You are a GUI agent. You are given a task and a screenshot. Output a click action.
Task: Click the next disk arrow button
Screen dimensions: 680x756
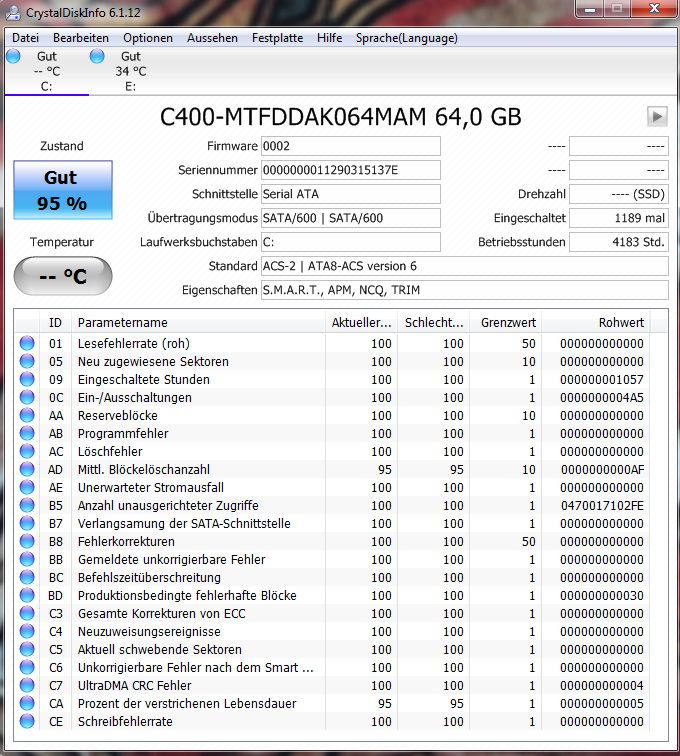(657, 117)
